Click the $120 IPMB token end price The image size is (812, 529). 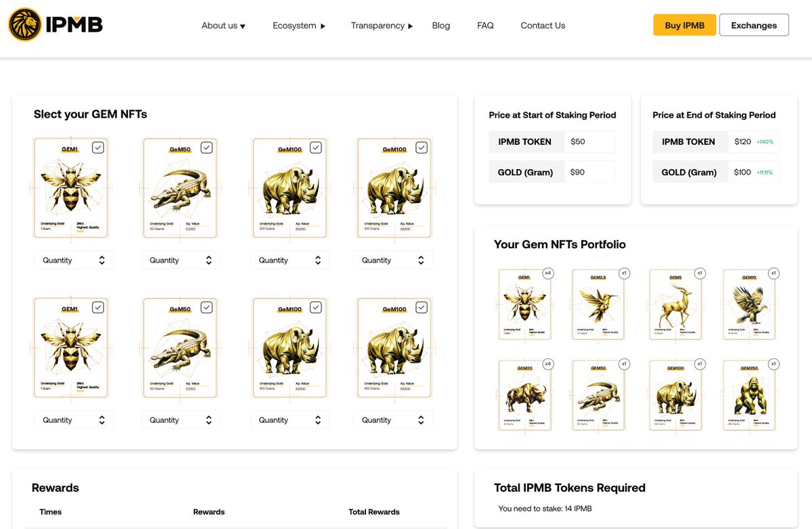[x=743, y=141]
